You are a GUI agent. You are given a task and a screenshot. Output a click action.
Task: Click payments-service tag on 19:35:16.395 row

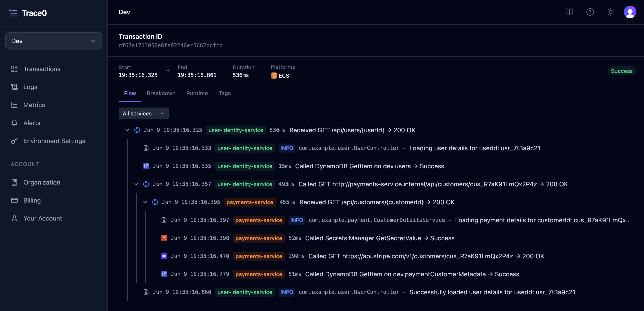250,202
